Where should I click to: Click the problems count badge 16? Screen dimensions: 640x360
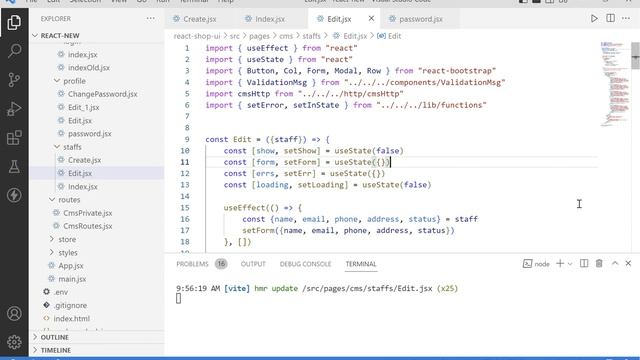(221, 264)
